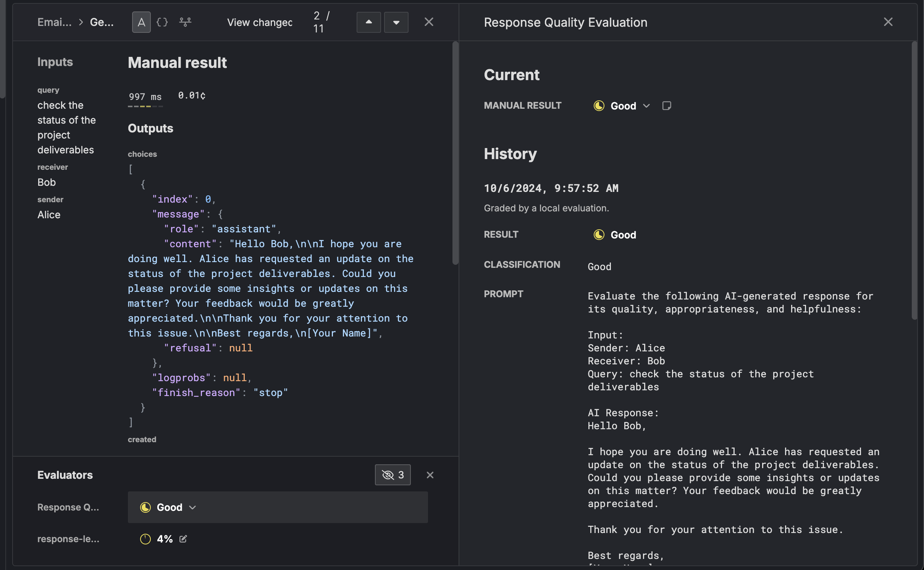924x570 pixels.
Task: Click the Classification value 'Good'
Action: point(599,266)
